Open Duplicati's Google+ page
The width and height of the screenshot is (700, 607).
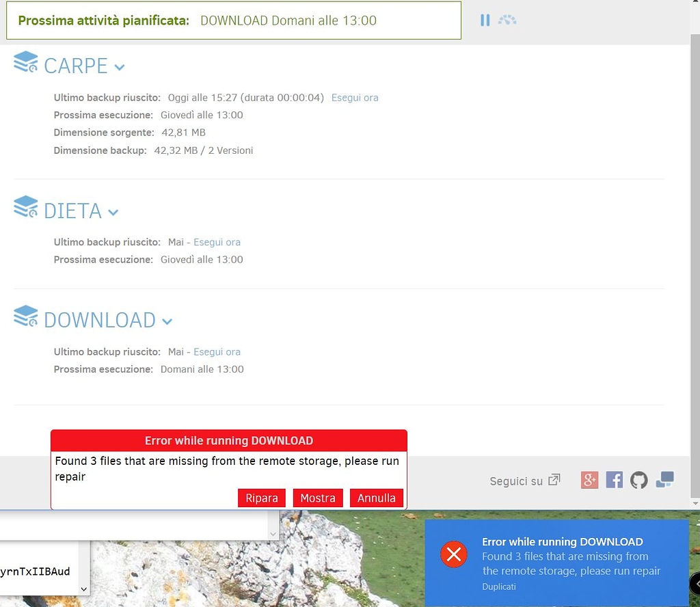pos(589,480)
